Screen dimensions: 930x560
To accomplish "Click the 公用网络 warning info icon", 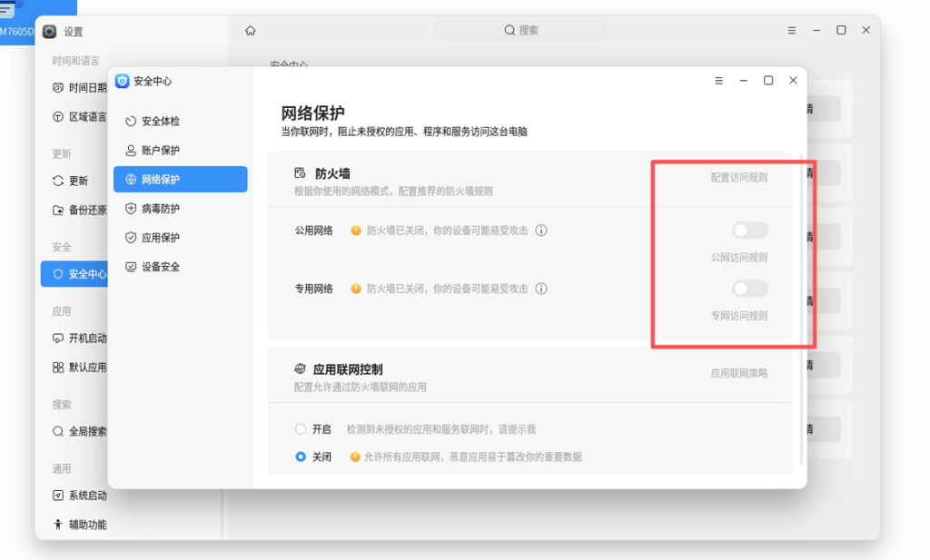I will coord(541,231).
